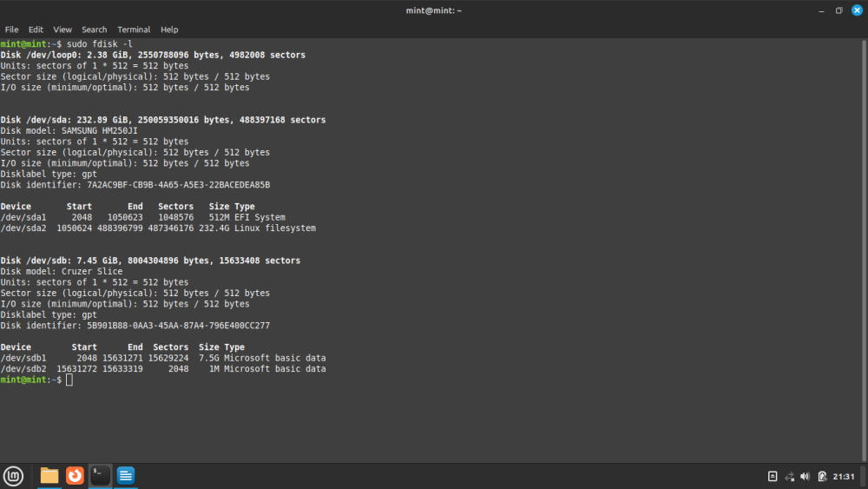This screenshot has width=868, height=489.
Task: Click the 'Disk /dev/sdb: 7.45 GiB' line
Action: [150, 261]
